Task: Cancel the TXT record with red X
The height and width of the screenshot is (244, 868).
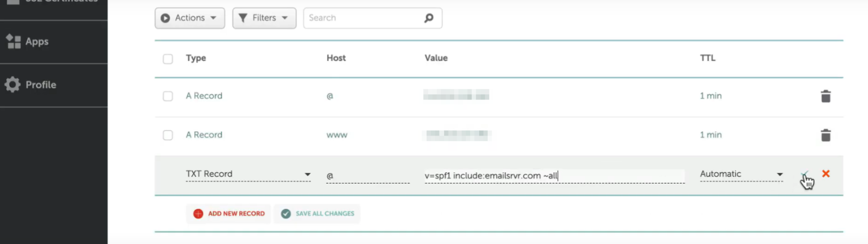Action: pos(826,174)
